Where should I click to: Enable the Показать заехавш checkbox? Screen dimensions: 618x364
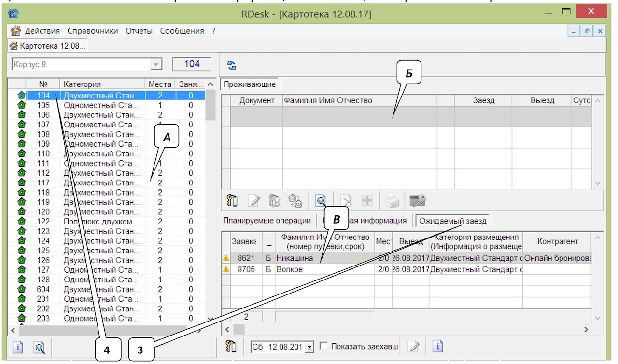click(323, 346)
